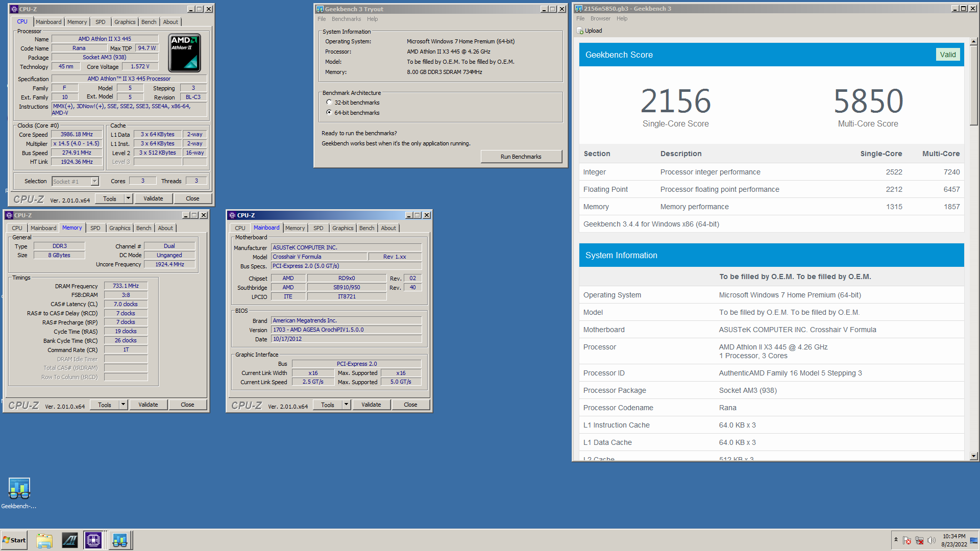
Task: Click the Run Benchmarks button
Action: coord(521,157)
